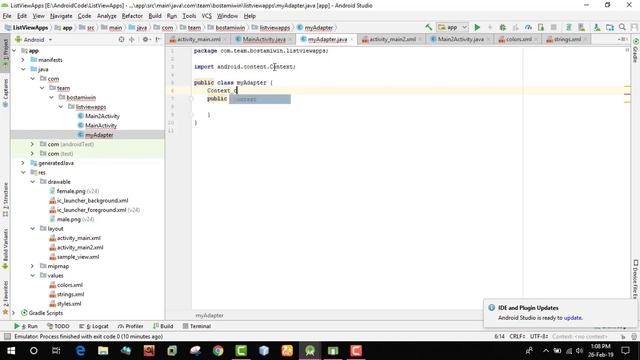
Task: Click the UTF-8 encoding status entry
Action: click(539, 336)
